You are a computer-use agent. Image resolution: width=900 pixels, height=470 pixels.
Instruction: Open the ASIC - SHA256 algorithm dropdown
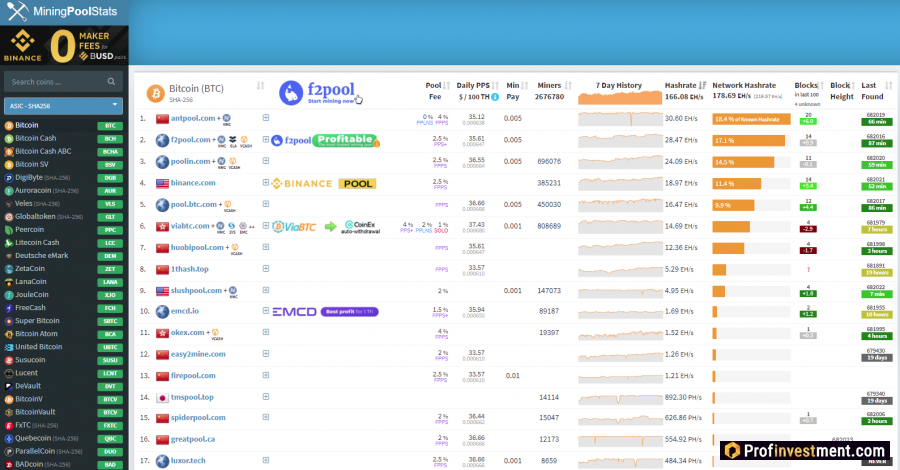tap(63, 106)
